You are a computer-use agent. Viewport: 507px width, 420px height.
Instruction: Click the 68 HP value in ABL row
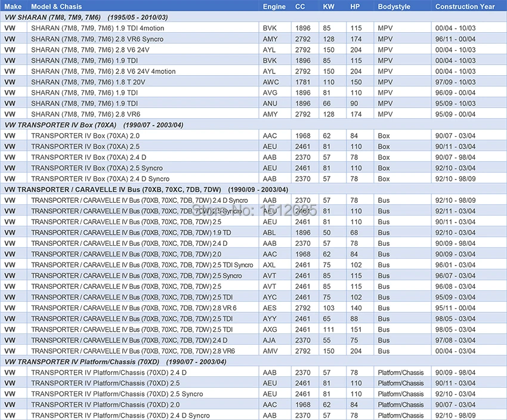point(354,233)
